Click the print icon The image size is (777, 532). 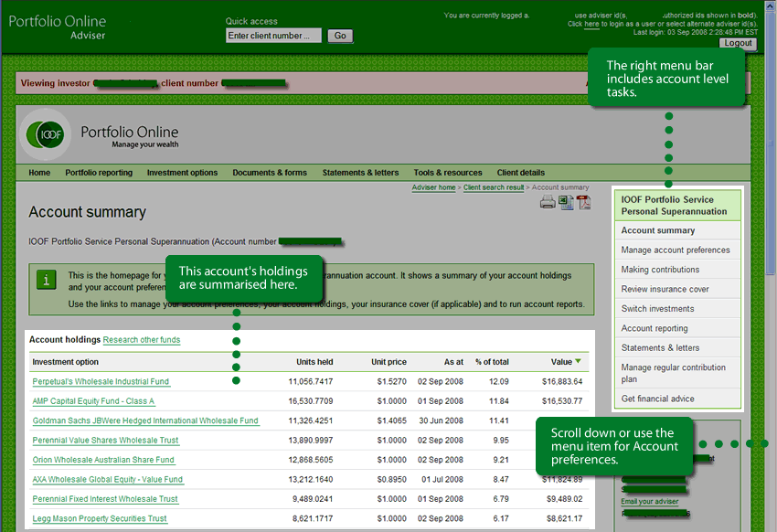pos(548,202)
